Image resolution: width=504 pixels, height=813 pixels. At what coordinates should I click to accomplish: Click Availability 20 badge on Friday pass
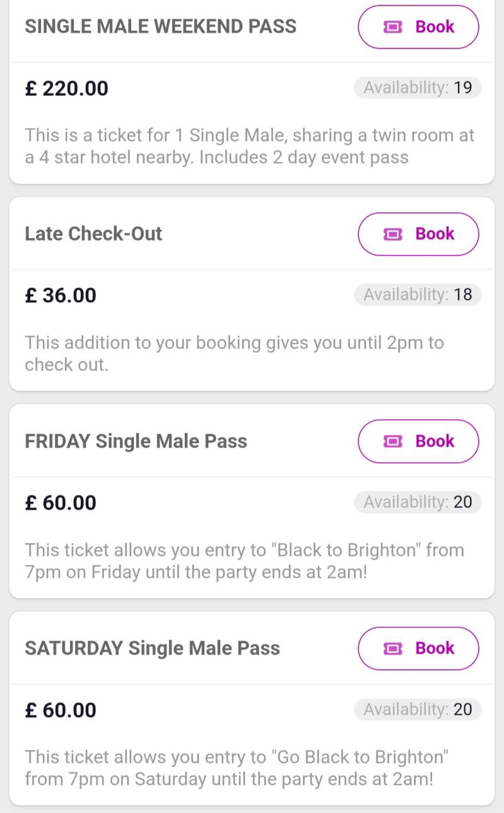pyautogui.click(x=418, y=502)
